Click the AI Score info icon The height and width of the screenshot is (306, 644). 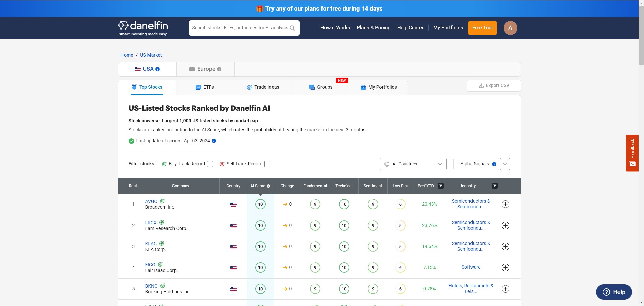(x=268, y=186)
